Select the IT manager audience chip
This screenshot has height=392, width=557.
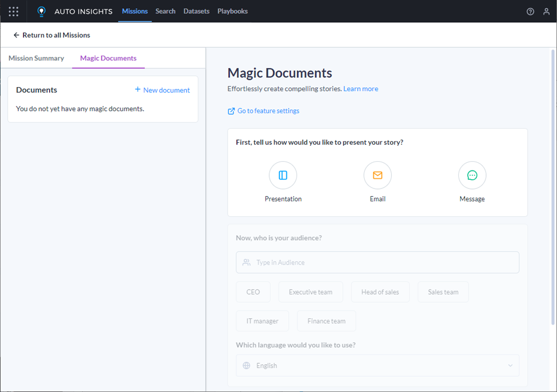(262, 321)
